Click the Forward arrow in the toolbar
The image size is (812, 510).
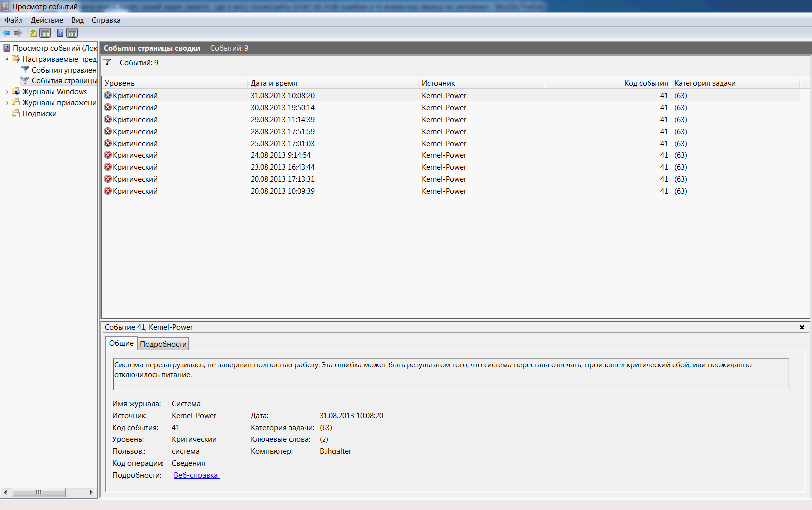[x=18, y=33]
